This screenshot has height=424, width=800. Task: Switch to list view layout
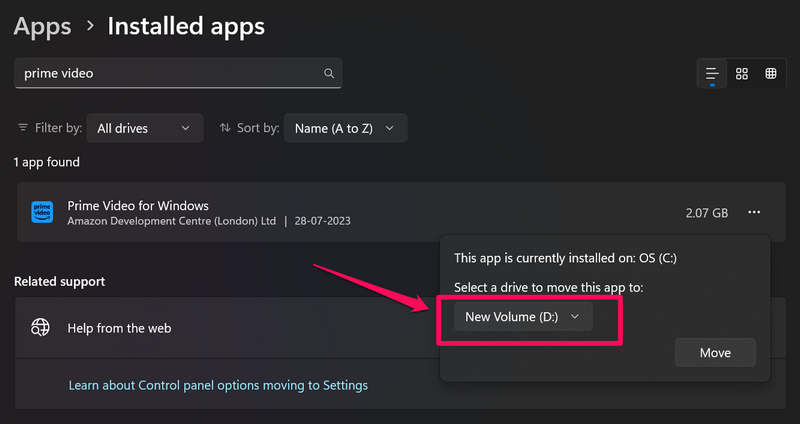click(x=712, y=73)
